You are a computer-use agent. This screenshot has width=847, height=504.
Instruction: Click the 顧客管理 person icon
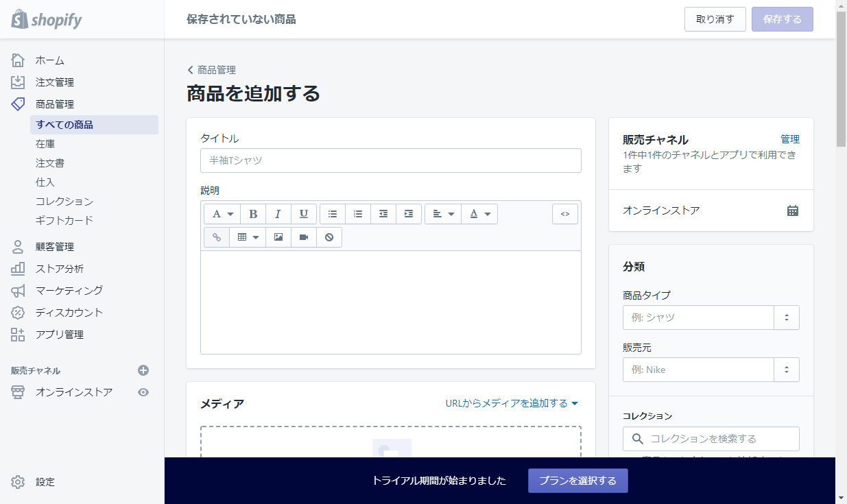19,247
